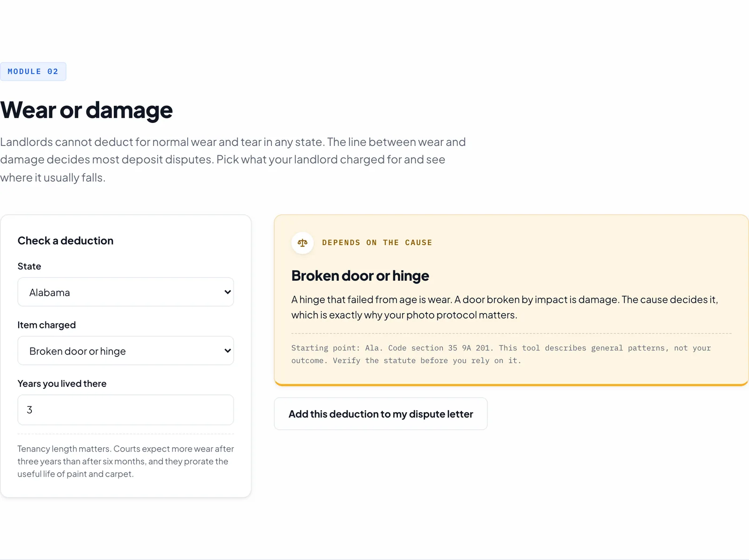Click the Ala. Code section starting point note
Screen dimensions: 749x560
(501, 354)
